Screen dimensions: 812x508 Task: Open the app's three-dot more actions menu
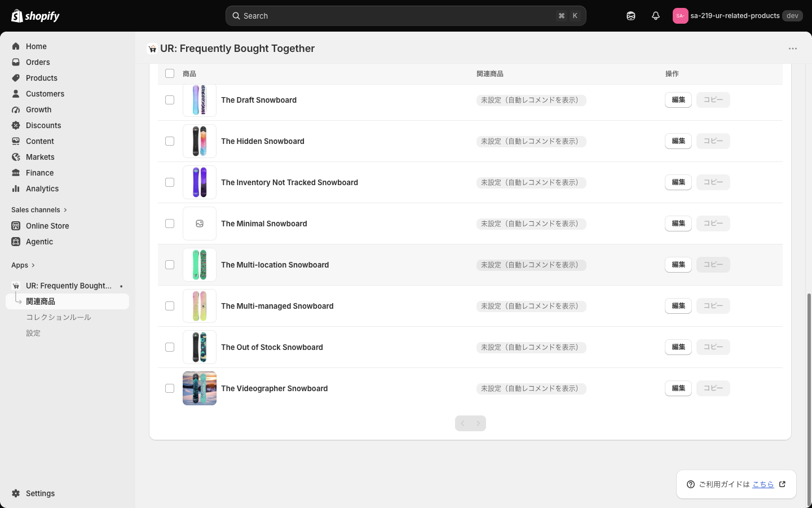click(x=793, y=49)
